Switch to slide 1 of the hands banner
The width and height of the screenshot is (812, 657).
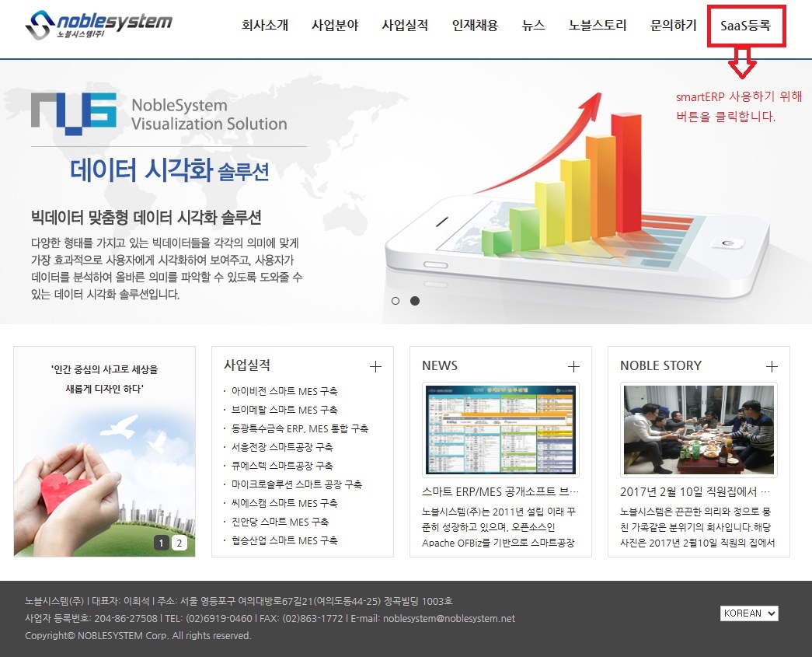pos(162,543)
